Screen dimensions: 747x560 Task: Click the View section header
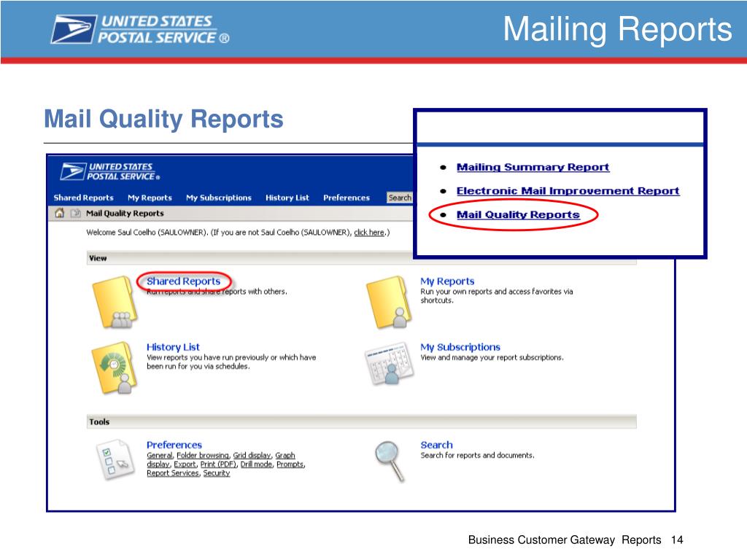362,258
